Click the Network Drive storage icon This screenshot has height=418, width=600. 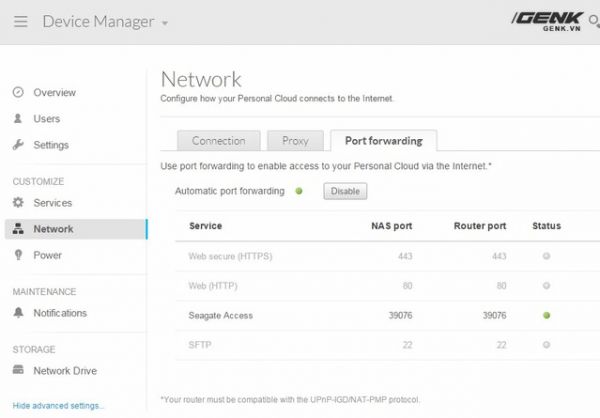tap(18, 371)
